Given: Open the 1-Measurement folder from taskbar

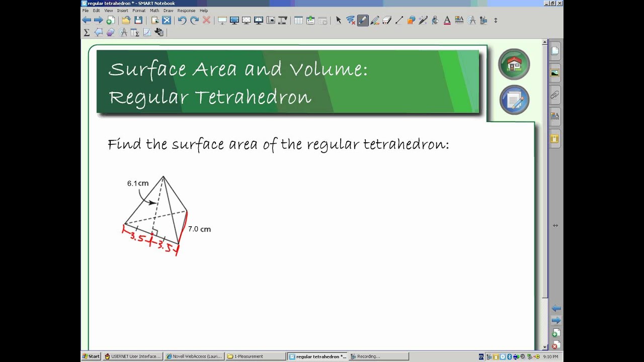Looking at the screenshot, I should 255,356.
